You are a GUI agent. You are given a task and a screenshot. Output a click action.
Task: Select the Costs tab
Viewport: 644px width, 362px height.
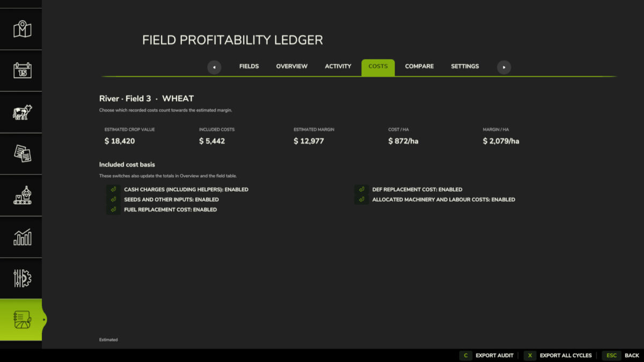(378, 67)
